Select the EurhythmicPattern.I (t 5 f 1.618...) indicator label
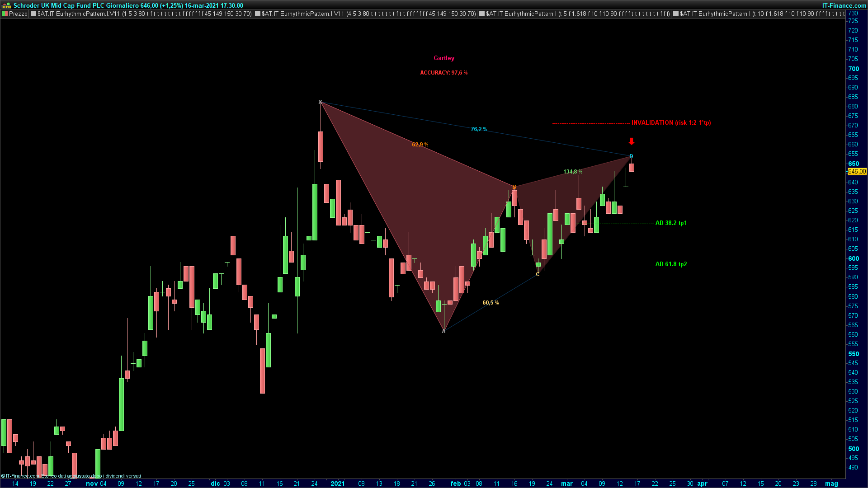868x488 pixels. (x=577, y=14)
